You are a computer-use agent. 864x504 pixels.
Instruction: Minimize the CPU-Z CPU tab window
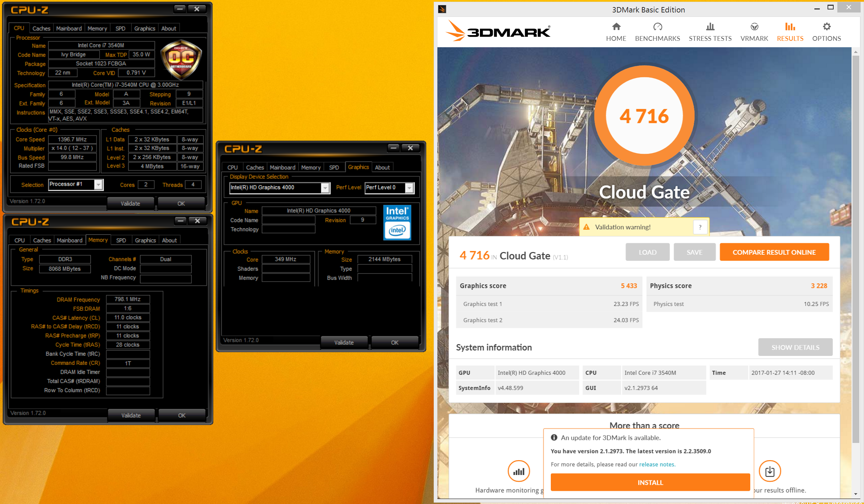(x=180, y=9)
